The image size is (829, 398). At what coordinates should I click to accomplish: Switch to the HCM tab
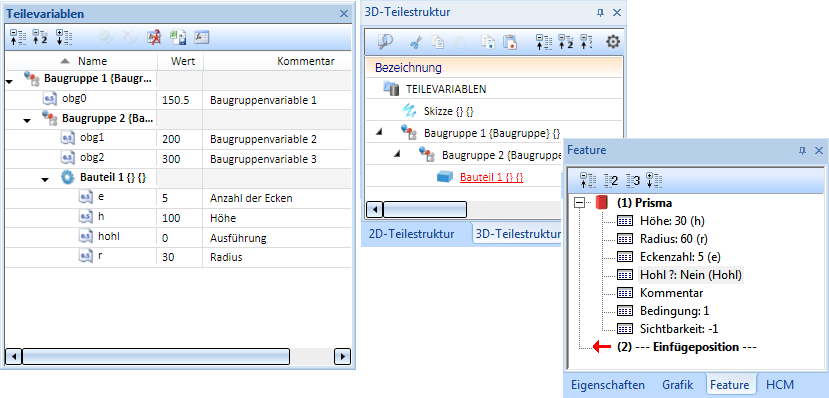click(780, 385)
